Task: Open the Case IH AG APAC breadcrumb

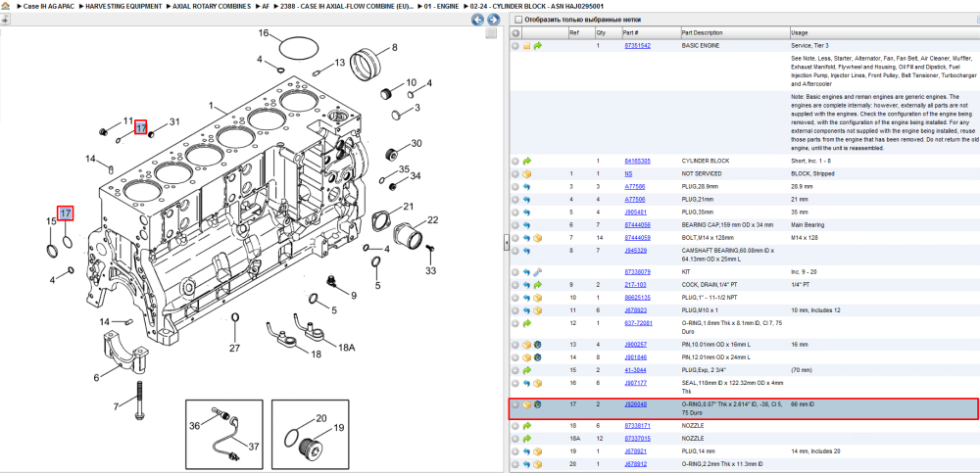Action: tap(49, 6)
